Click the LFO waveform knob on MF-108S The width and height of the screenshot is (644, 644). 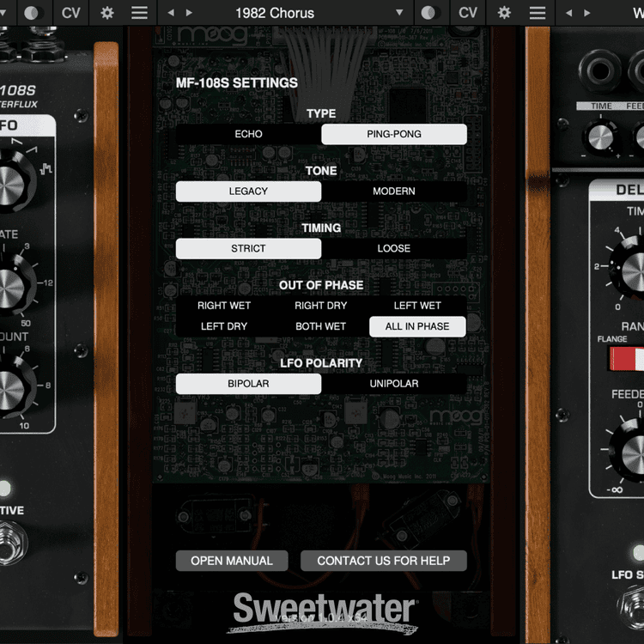pos(15,183)
